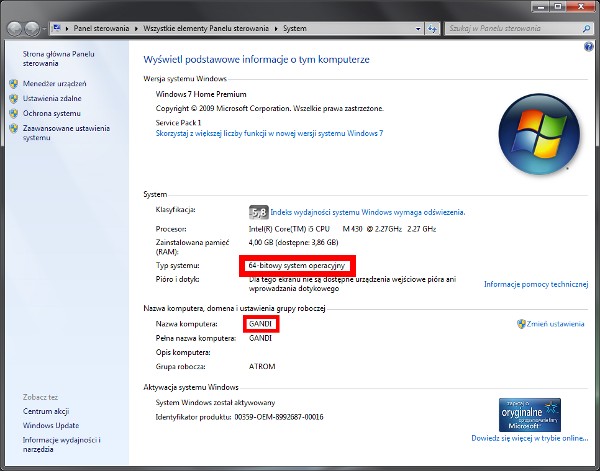This screenshot has width=600, height=471.
Task: Open the address bar history dropdown
Action: coord(418,29)
